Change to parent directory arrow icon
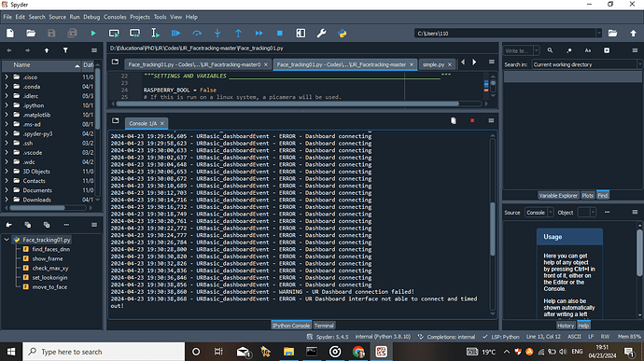 click(633, 34)
